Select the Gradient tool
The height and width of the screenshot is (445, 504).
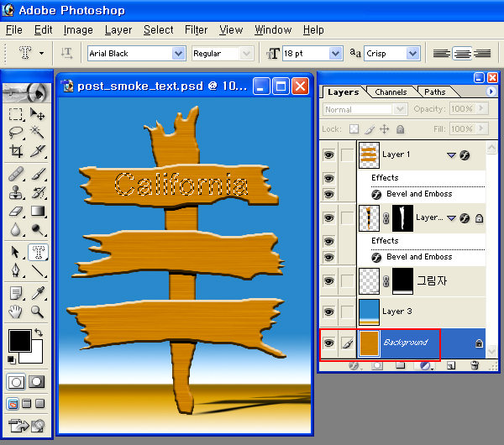tap(37, 211)
